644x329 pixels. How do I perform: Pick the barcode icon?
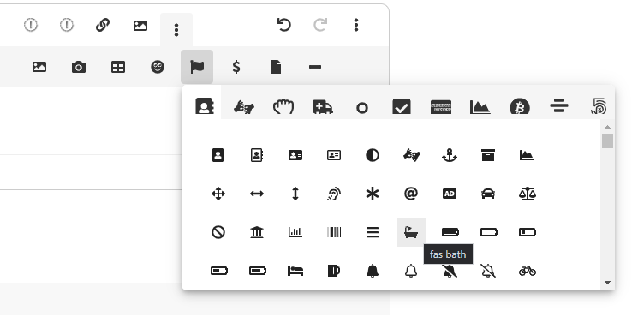coord(334,232)
